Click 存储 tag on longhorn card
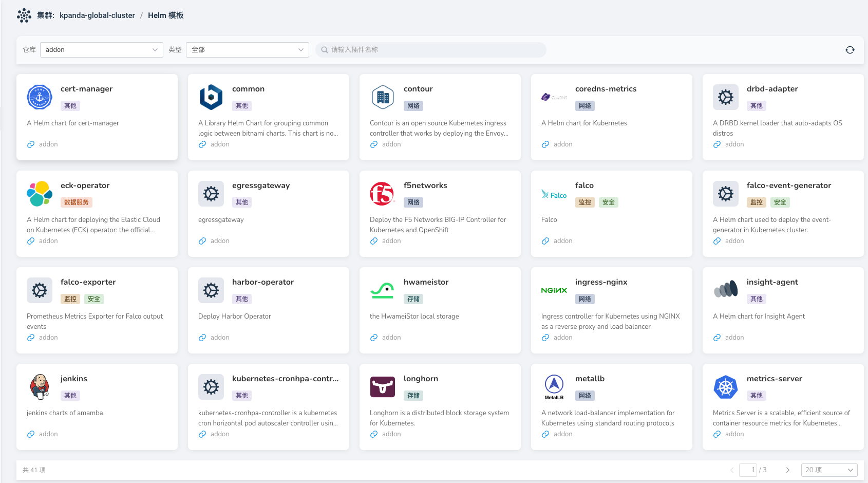The width and height of the screenshot is (868, 483). pos(413,396)
